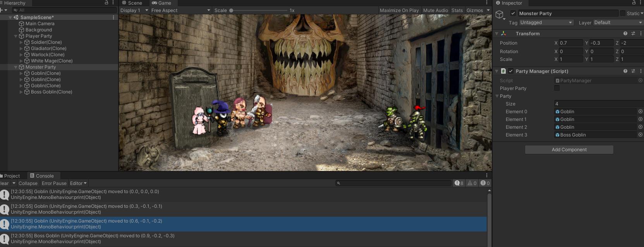Viewport: 644px width, 247px height.
Task: Toggle console Collapse mode
Action: (28, 183)
